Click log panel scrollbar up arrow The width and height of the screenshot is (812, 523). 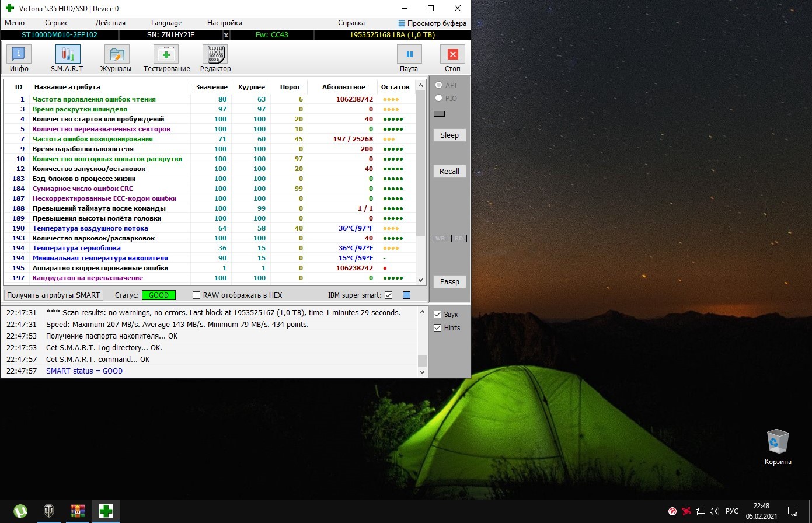pyautogui.click(x=423, y=312)
